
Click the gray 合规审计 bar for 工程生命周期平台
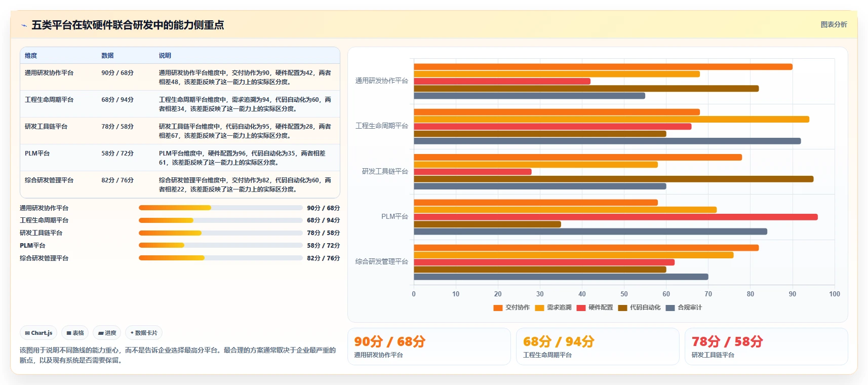click(607, 141)
